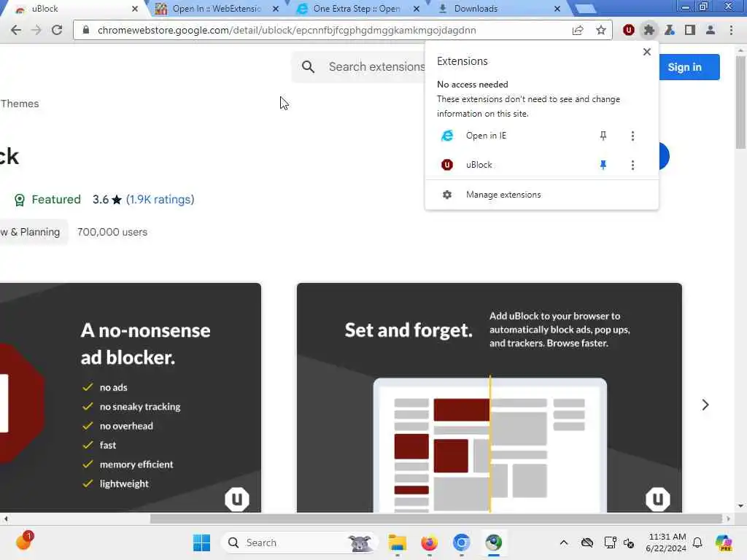Open File Explorer from taskbar

(397, 542)
